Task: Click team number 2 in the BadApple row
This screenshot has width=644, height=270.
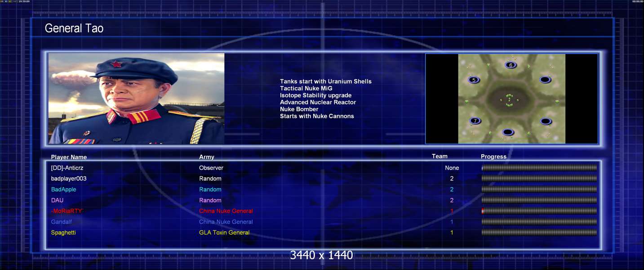Action: tap(452, 189)
